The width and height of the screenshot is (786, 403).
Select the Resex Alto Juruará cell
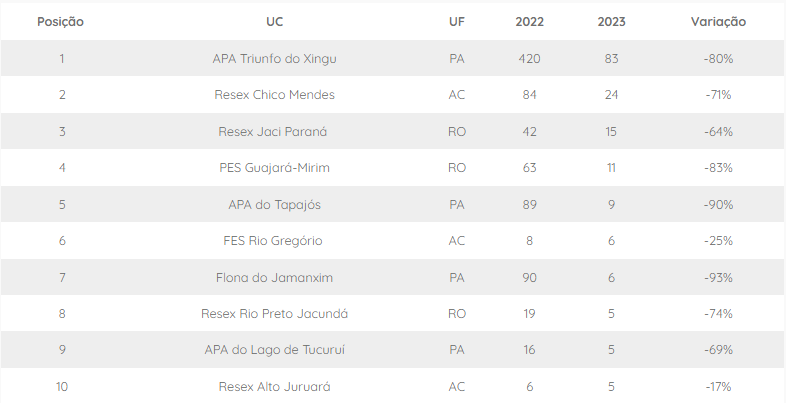point(275,387)
